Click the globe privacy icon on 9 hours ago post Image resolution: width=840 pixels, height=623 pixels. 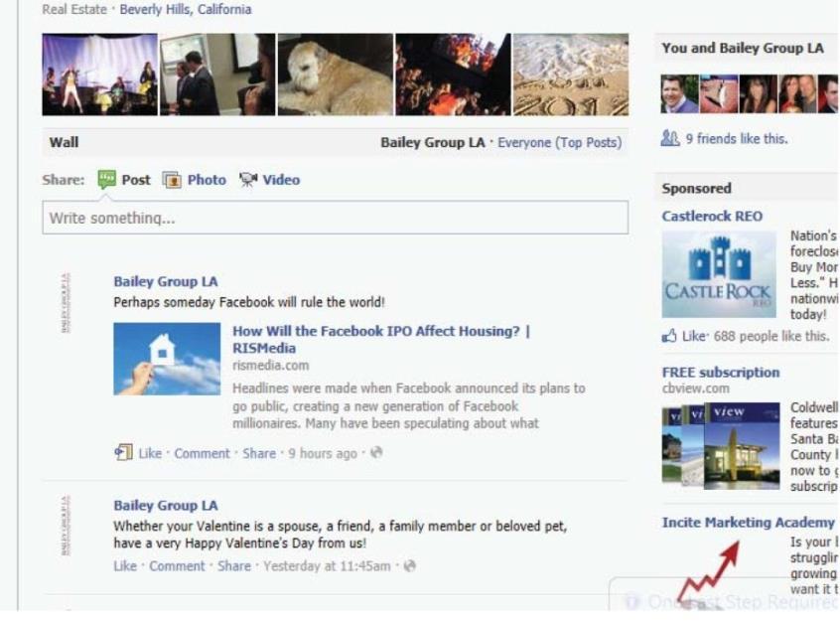pyautogui.click(x=376, y=452)
